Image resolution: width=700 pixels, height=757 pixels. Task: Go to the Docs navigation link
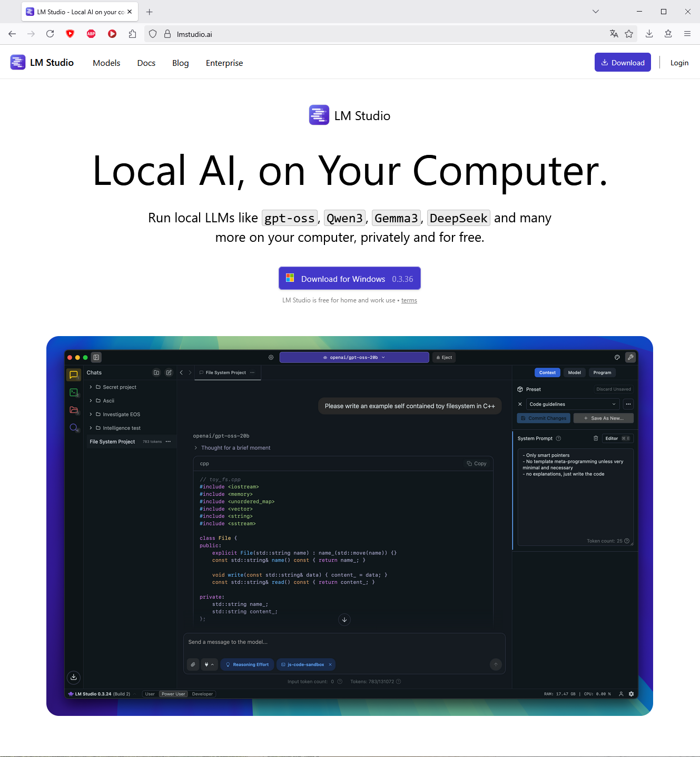tap(146, 63)
